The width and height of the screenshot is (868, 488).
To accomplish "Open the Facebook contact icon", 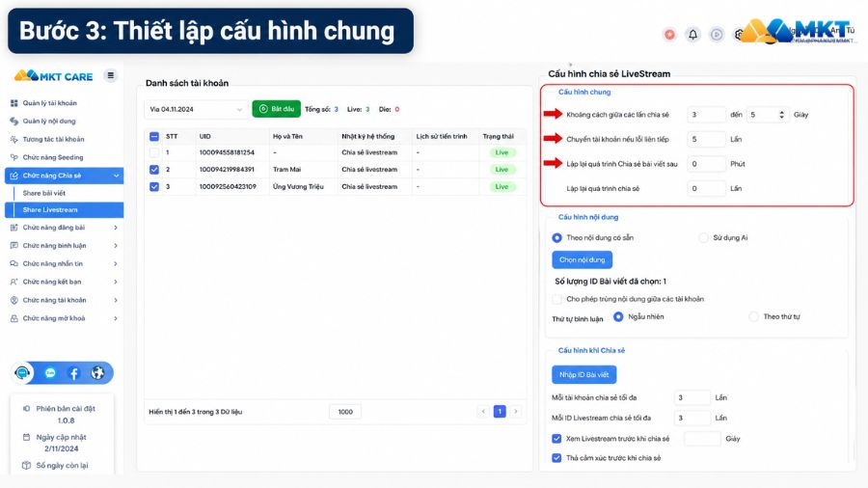I will tap(74, 373).
